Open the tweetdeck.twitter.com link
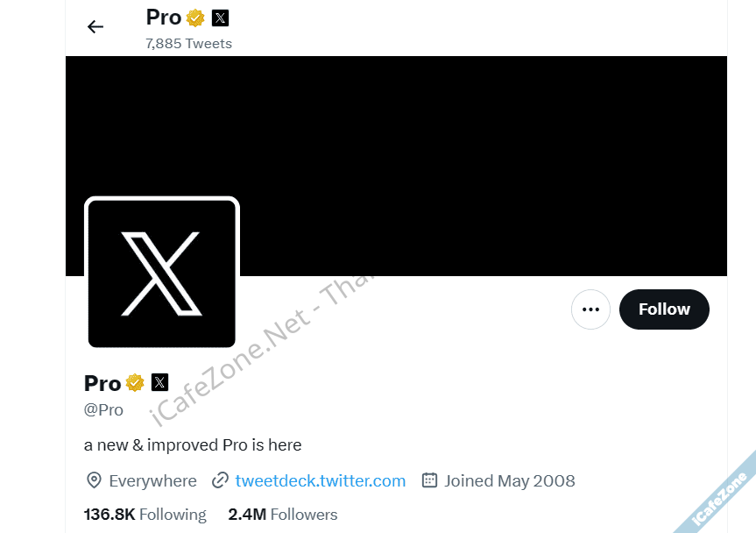 pos(320,481)
